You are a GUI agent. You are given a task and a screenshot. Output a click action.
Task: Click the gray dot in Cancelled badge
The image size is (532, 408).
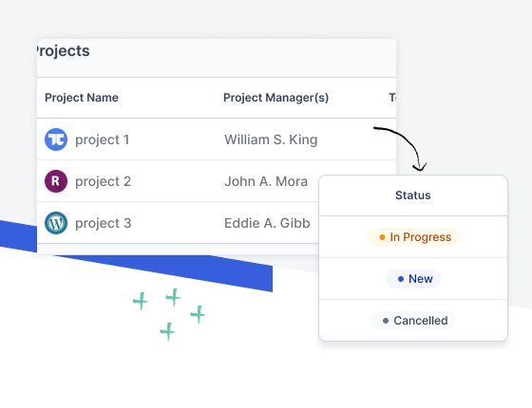[x=386, y=321]
